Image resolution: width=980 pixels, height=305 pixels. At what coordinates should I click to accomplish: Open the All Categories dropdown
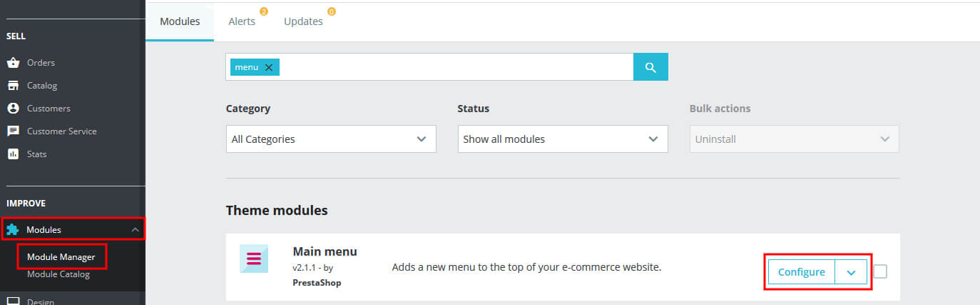pyautogui.click(x=331, y=139)
